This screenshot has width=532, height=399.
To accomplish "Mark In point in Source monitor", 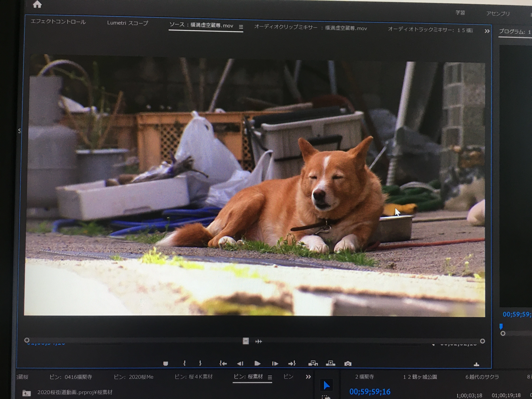I will 184,363.
